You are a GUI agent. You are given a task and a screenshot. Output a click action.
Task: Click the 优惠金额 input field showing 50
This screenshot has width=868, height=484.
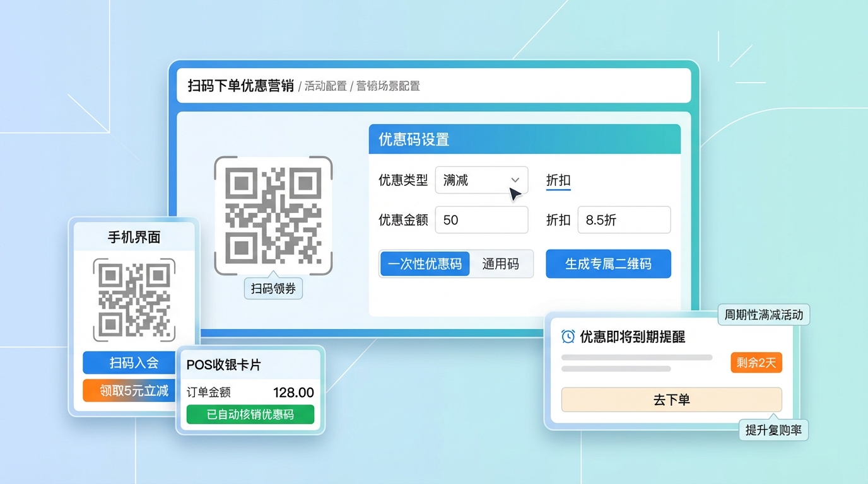tap(481, 220)
